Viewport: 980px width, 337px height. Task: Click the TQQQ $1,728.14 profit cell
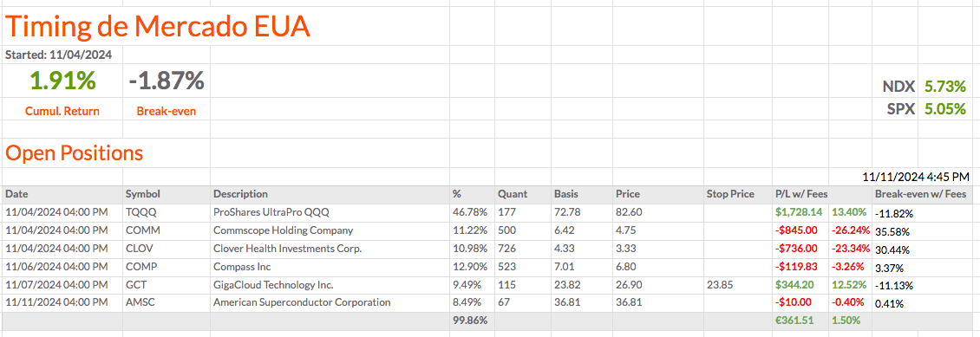[x=800, y=212]
